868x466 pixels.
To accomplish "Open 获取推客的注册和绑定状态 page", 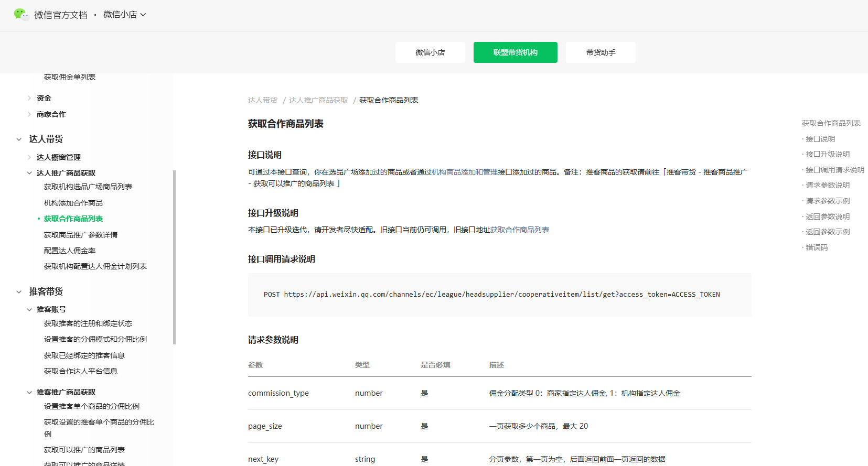I will [88, 323].
